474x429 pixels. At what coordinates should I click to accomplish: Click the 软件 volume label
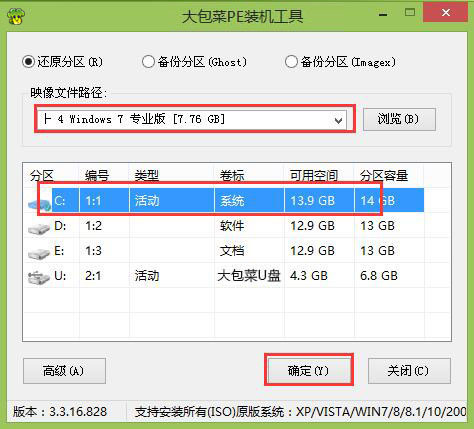(232, 226)
